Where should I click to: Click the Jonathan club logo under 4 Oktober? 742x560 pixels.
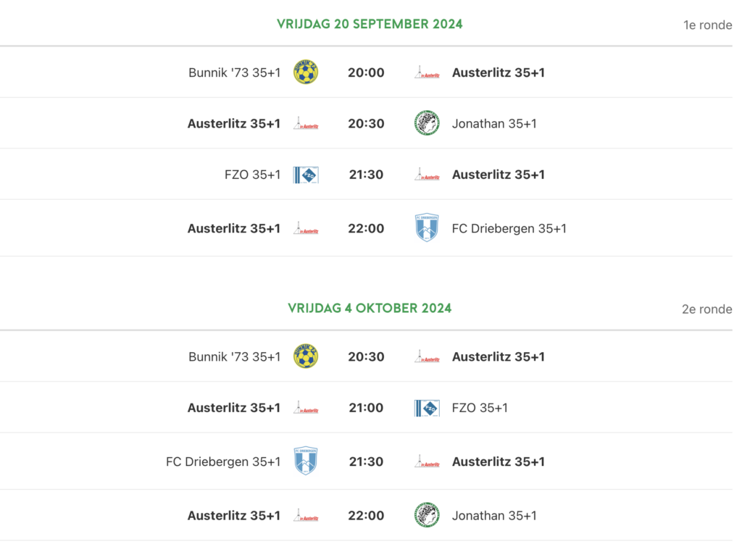[x=427, y=516]
